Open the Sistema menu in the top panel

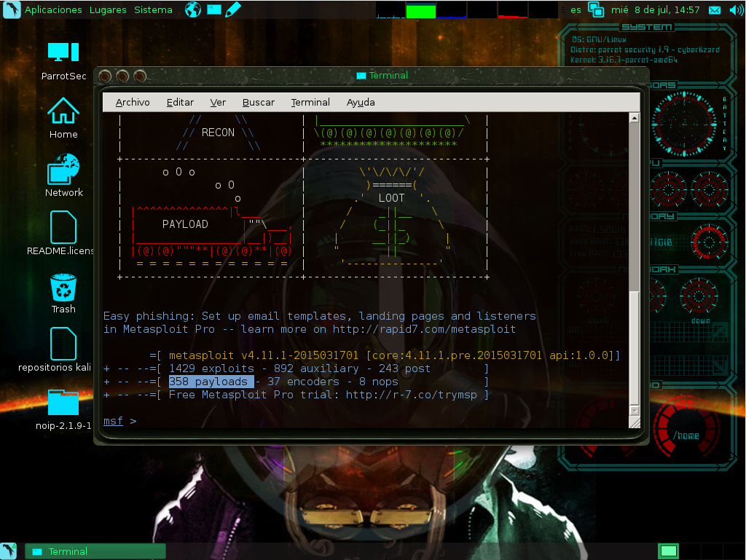tap(153, 10)
